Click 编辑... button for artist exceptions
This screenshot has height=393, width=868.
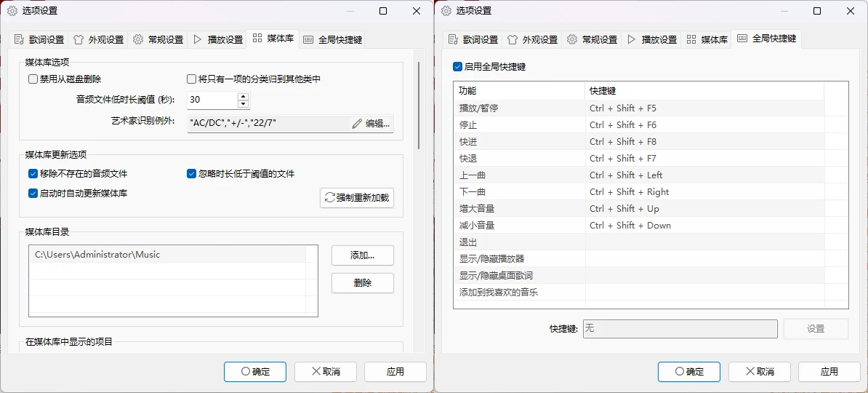pyautogui.click(x=371, y=123)
